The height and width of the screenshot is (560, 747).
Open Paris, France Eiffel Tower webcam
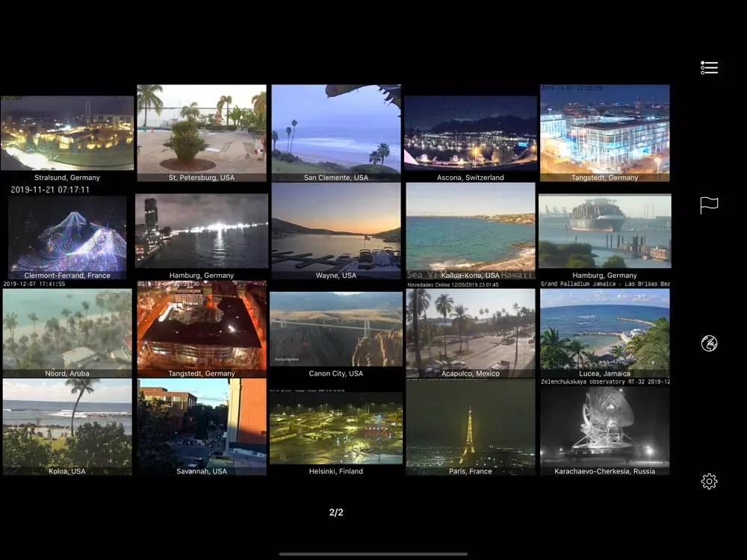tap(470, 427)
